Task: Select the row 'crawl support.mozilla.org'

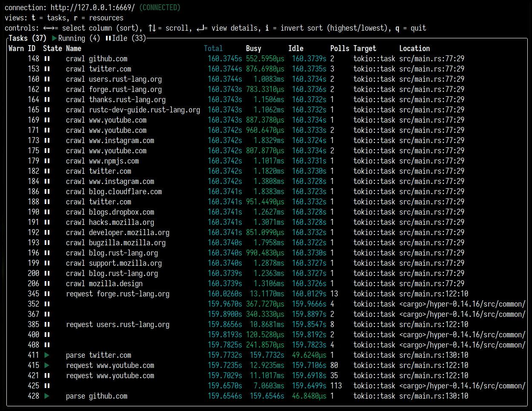Action: point(267,263)
